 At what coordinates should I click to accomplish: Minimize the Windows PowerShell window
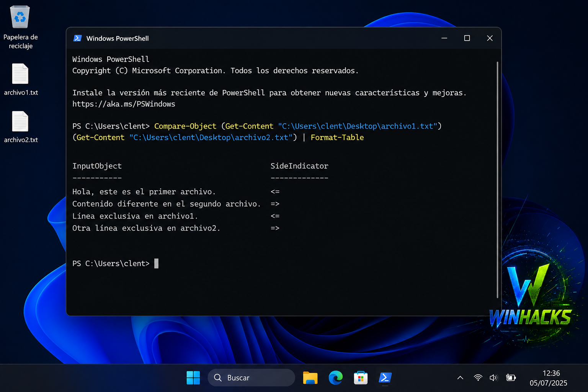click(x=444, y=38)
